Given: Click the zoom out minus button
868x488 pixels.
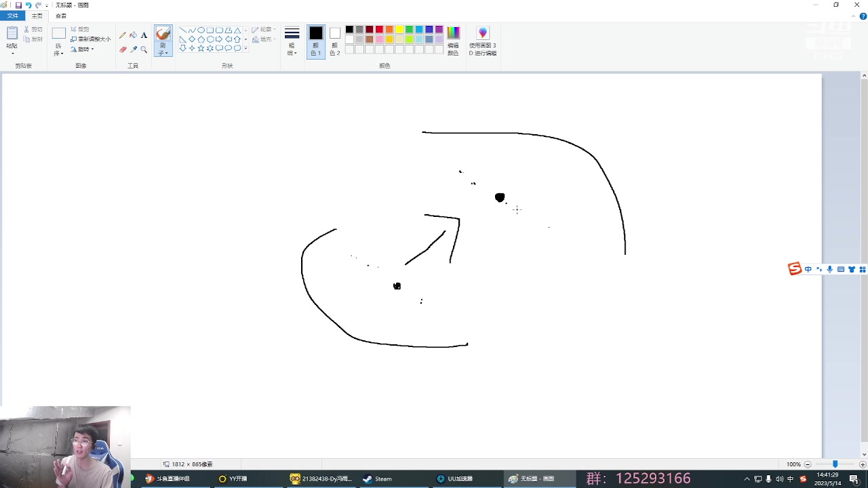Looking at the screenshot, I should pos(808,464).
